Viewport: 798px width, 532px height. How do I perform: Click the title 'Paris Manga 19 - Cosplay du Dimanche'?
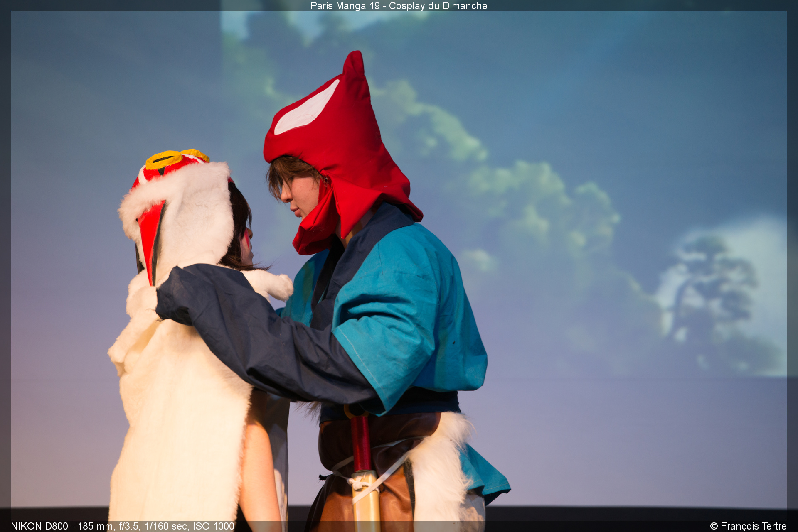pos(399,6)
